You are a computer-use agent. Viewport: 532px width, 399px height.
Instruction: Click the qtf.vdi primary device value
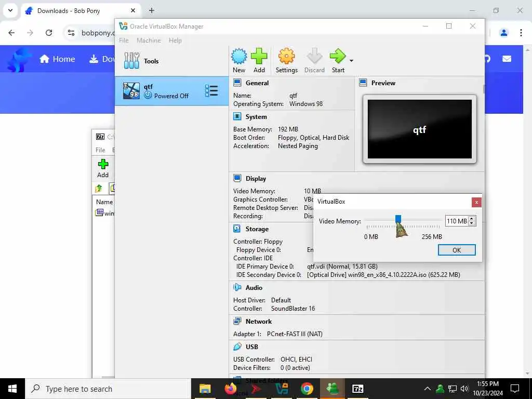(342, 267)
